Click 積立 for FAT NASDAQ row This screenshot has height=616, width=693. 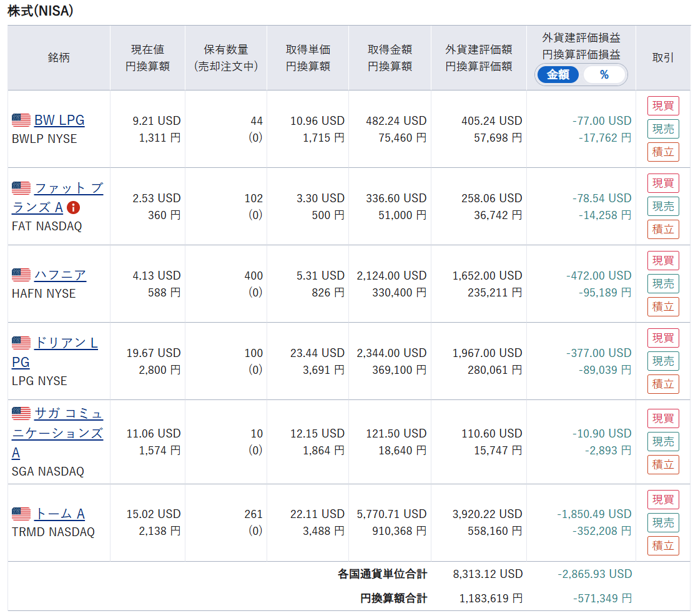663,229
